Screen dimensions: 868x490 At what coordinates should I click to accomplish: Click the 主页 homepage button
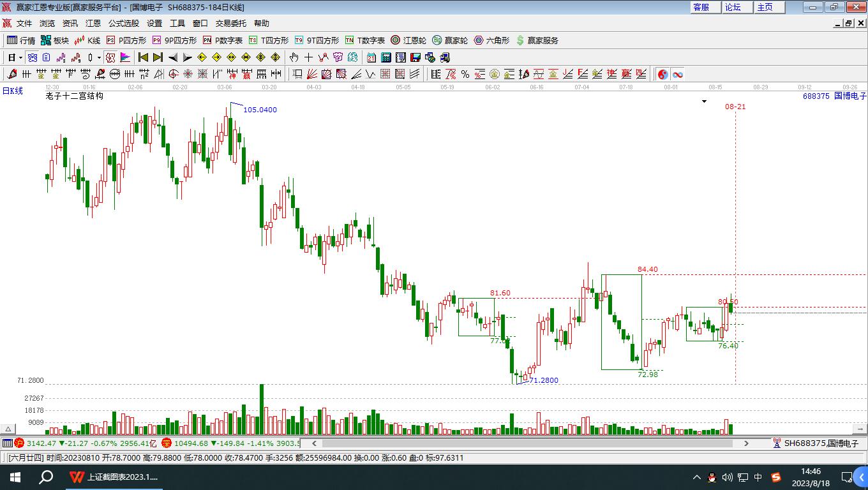tap(769, 7)
